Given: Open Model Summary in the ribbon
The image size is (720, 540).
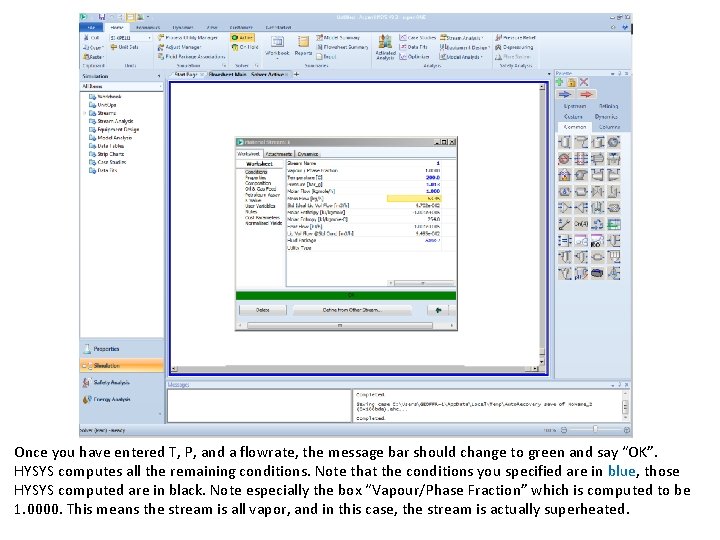Looking at the screenshot, I should point(338,38).
